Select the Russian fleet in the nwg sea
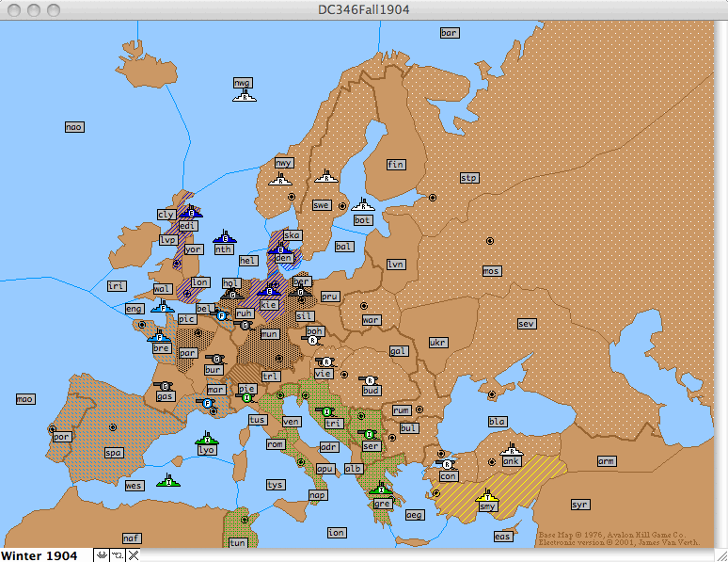This screenshot has width=728, height=562. (245, 96)
